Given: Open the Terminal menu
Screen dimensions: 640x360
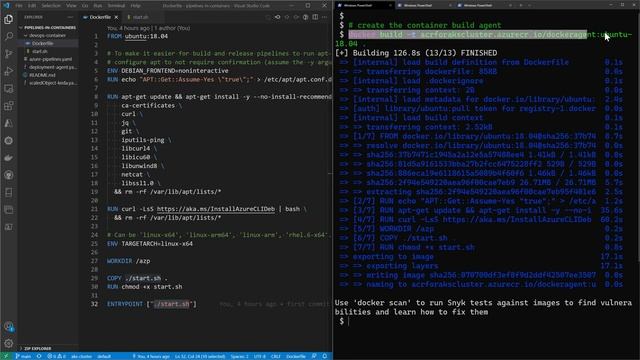Looking at the screenshot, I should [x=116, y=6].
